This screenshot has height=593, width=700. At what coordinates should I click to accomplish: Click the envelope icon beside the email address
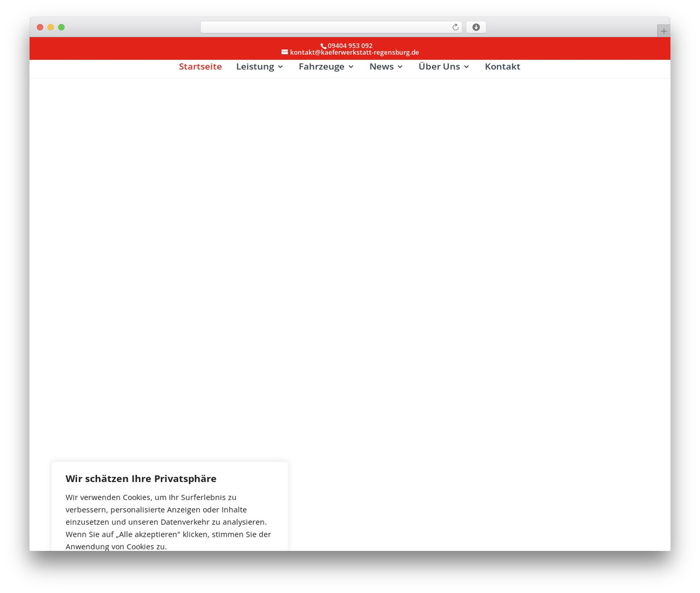284,52
